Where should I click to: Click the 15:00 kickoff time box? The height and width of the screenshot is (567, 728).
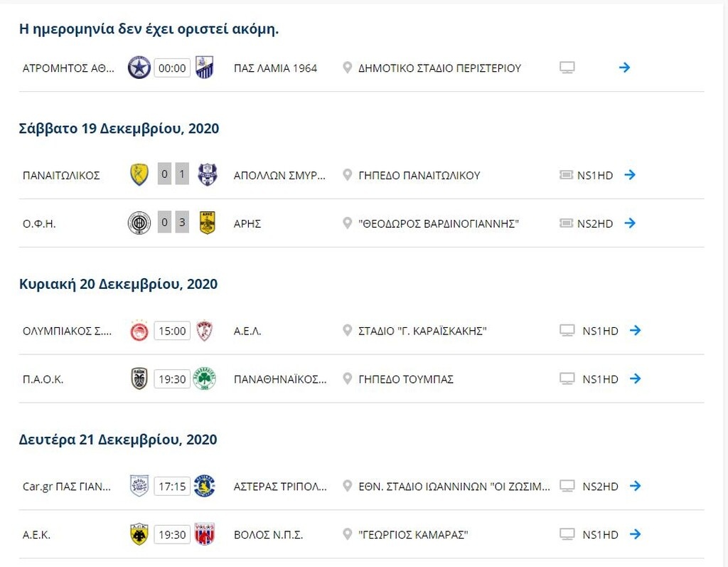(173, 330)
